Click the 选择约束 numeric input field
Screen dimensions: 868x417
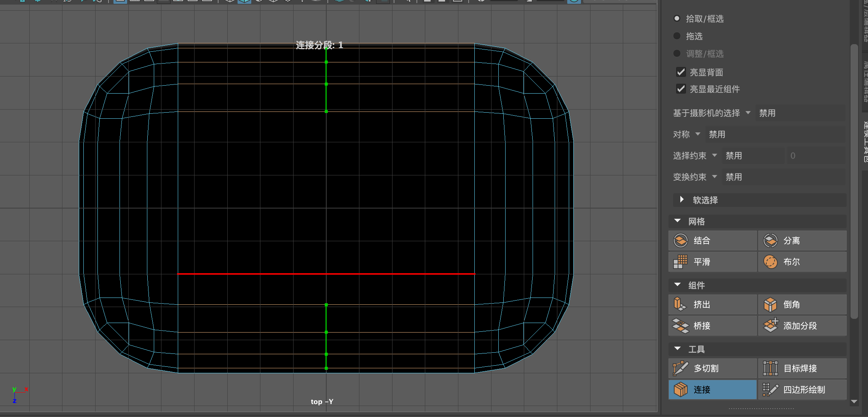(x=815, y=156)
